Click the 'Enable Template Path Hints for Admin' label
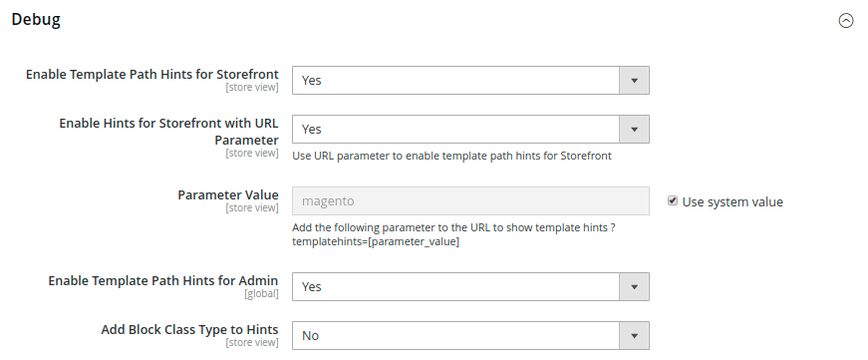This screenshot has height=360, width=868. pos(163,281)
